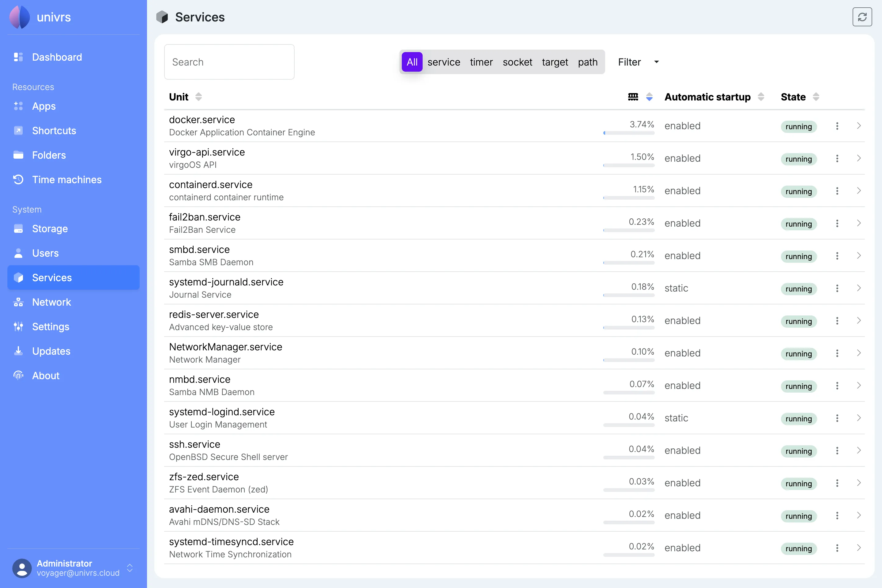Open NetworkManager.service entry
Screen dimensions: 882x588
514,353
